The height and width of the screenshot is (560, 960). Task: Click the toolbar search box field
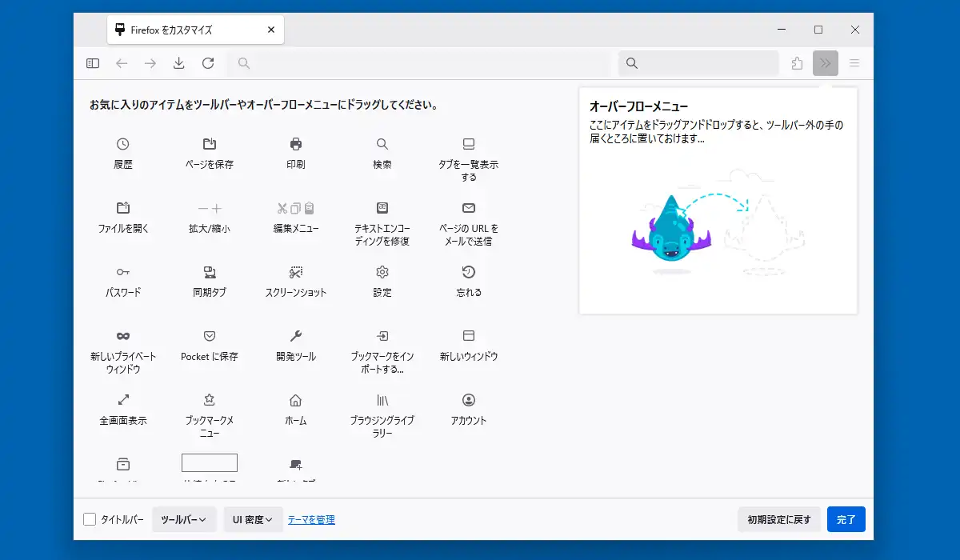[698, 63]
